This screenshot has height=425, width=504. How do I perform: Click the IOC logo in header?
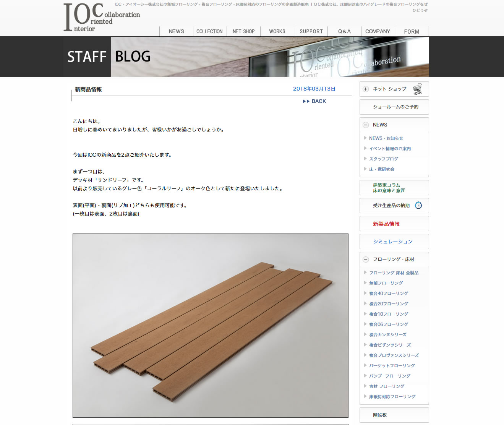click(x=102, y=18)
